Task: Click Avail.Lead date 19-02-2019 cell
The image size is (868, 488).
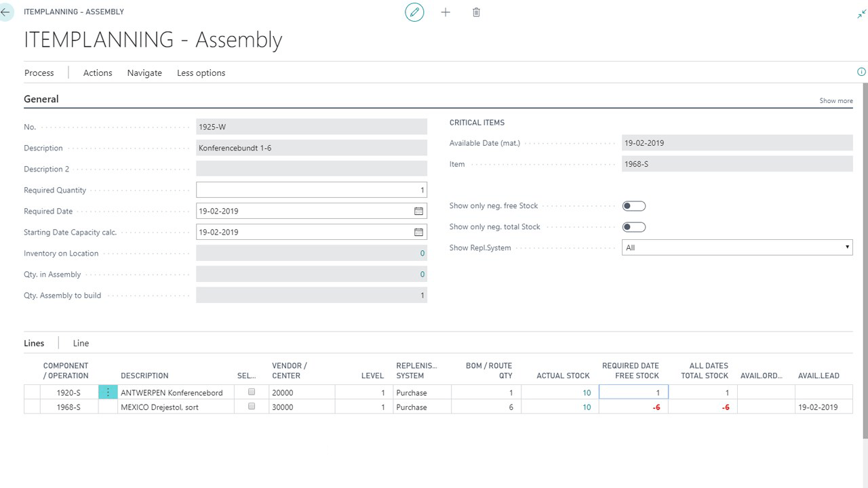Action: (824, 407)
